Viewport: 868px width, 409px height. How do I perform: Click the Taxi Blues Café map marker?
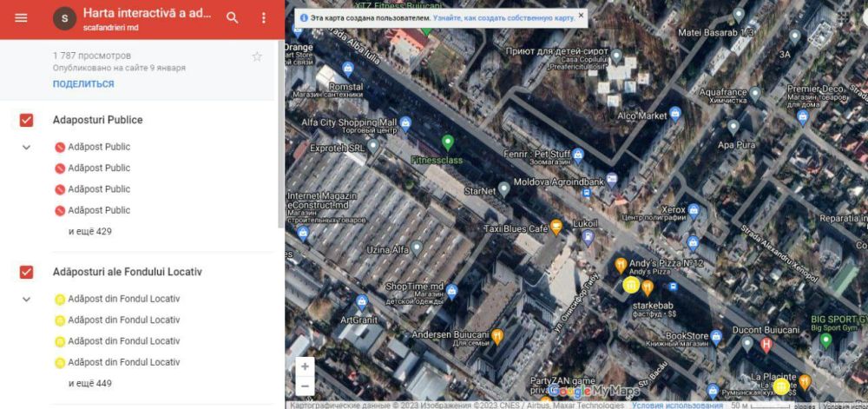[556, 228]
